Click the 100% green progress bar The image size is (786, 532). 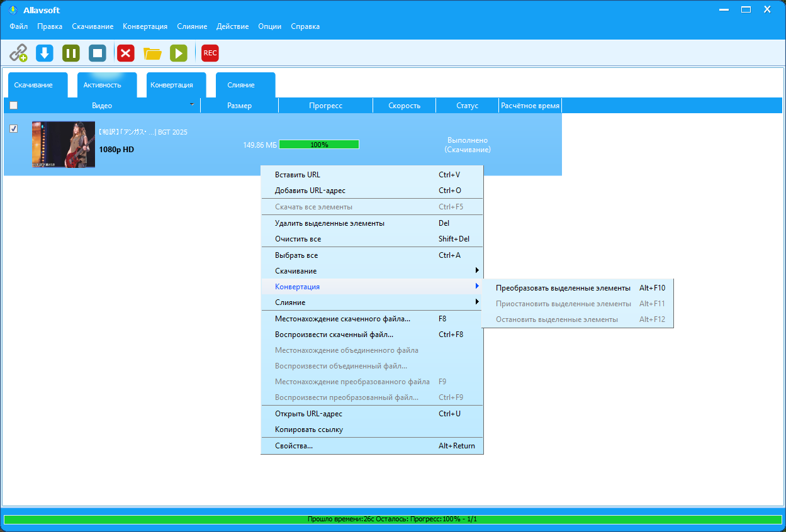click(x=319, y=145)
